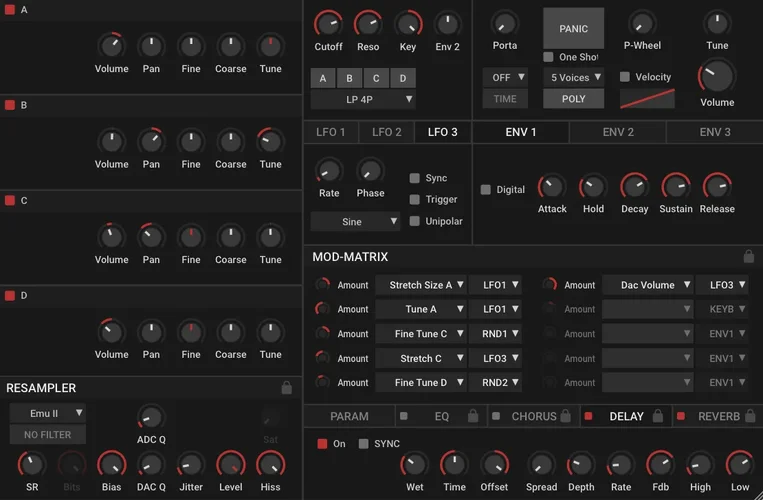Viewport: 763px width, 500px height.
Task: Enable the LFO Sync checkbox
Action: tap(415, 178)
